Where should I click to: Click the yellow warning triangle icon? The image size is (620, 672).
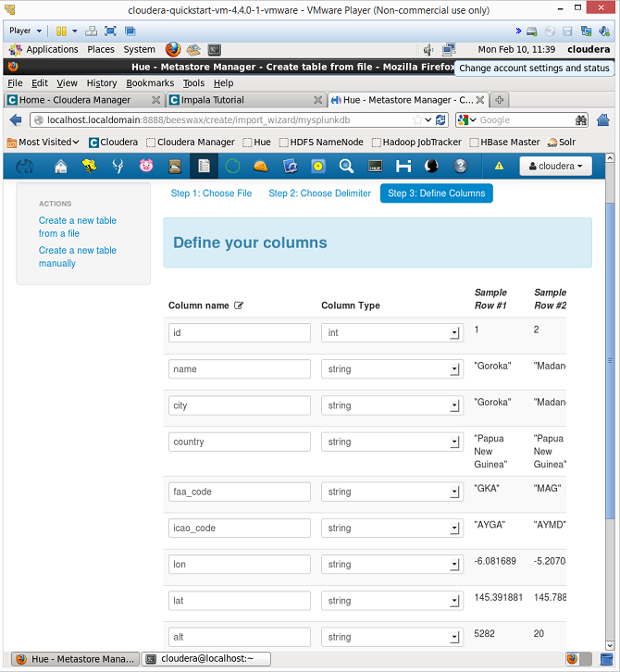point(499,167)
